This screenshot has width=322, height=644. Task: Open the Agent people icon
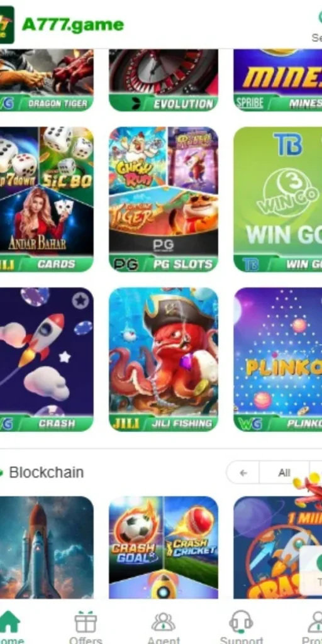(163, 622)
